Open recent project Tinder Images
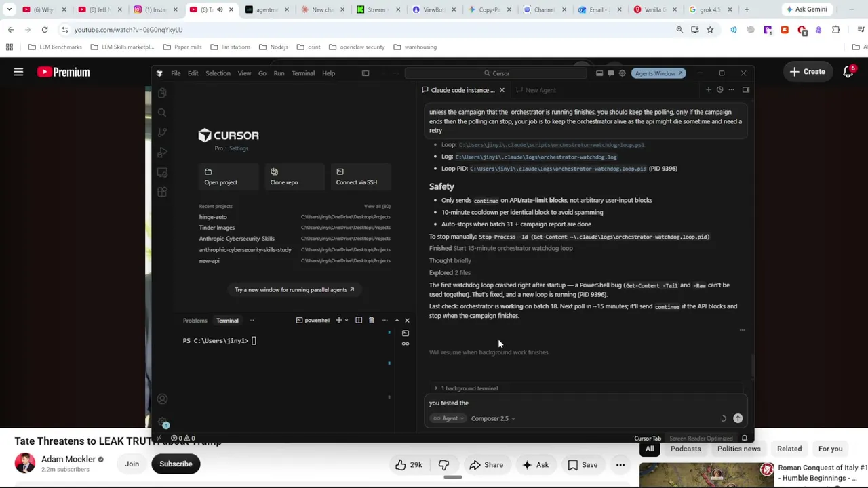868x488 pixels. [294, 228]
